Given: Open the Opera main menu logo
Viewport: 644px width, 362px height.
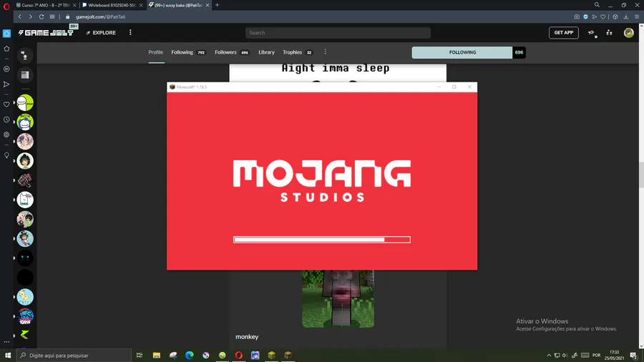Looking at the screenshot, I should pos(6,6).
